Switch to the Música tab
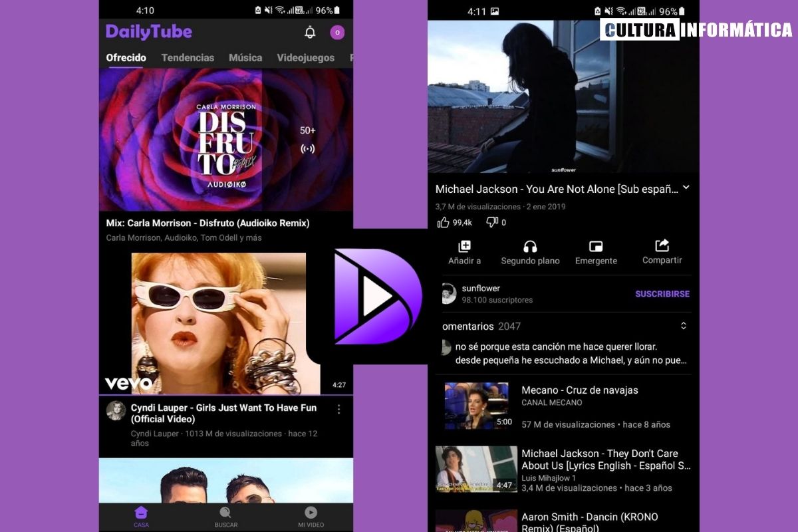This screenshot has height=532, width=798. pyautogui.click(x=245, y=58)
